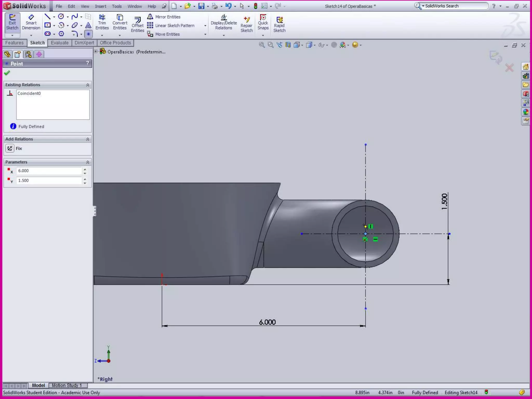Click the X coordinate input field
Viewport: 532px width, 399px height.
click(x=49, y=171)
